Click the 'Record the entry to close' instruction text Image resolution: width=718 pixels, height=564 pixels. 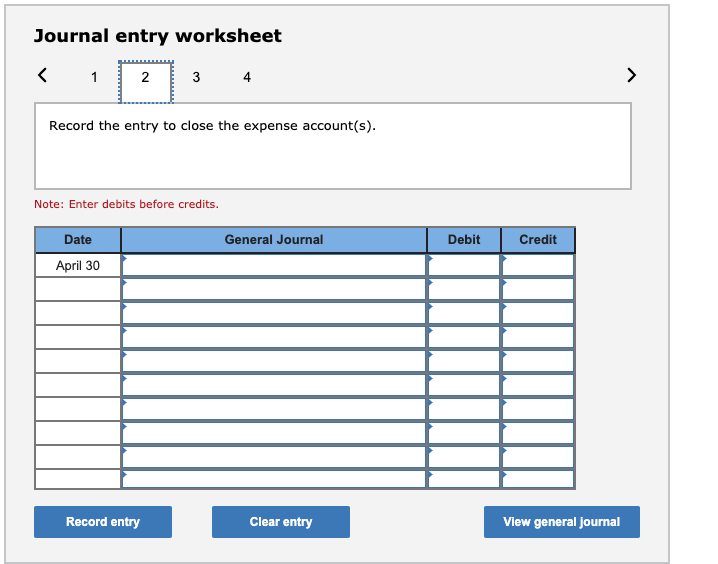click(x=212, y=126)
